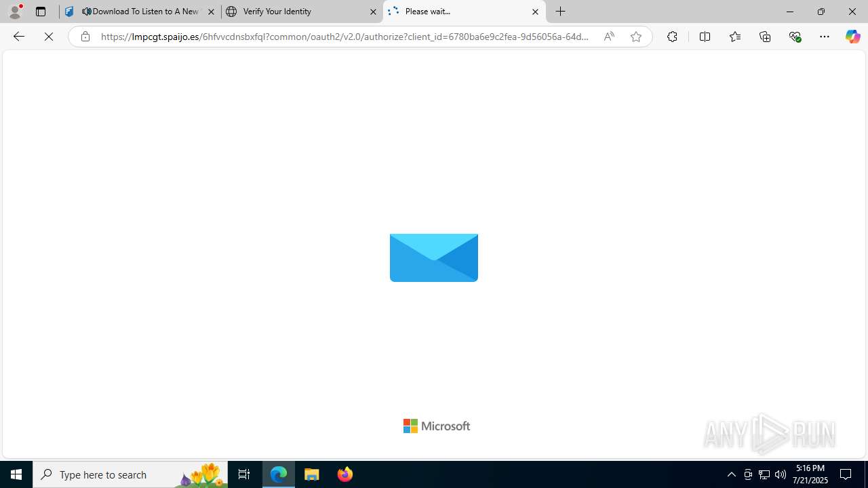Image resolution: width=868 pixels, height=488 pixels.
Task: Activate Read aloud icon
Action: [x=609, y=37]
